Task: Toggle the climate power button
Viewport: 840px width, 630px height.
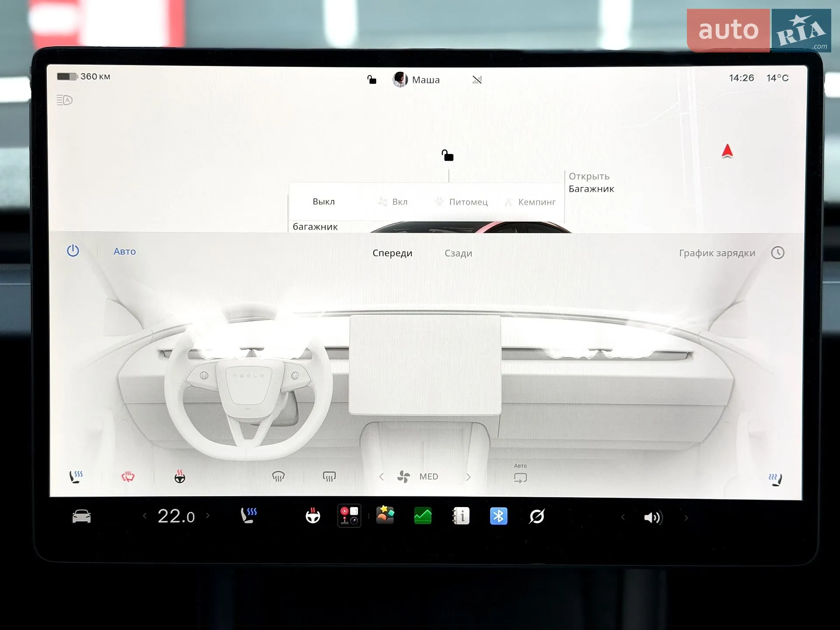Action: [73, 251]
